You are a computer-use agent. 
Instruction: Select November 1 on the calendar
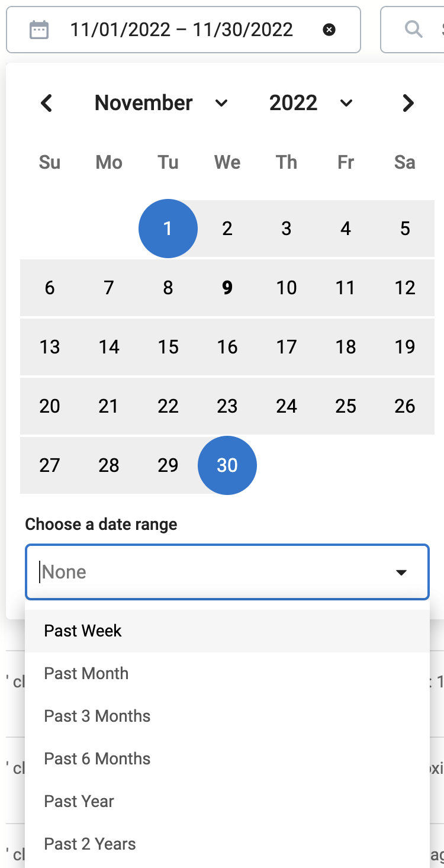168,229
